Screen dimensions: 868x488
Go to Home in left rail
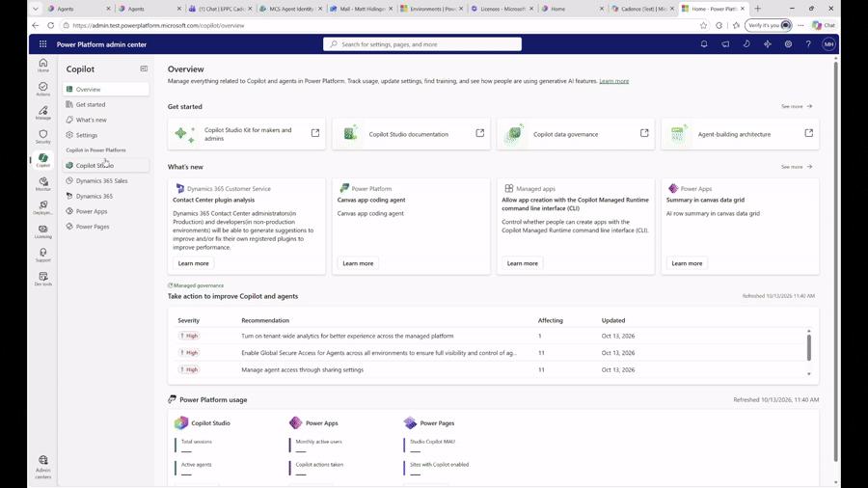click(42, 66)
